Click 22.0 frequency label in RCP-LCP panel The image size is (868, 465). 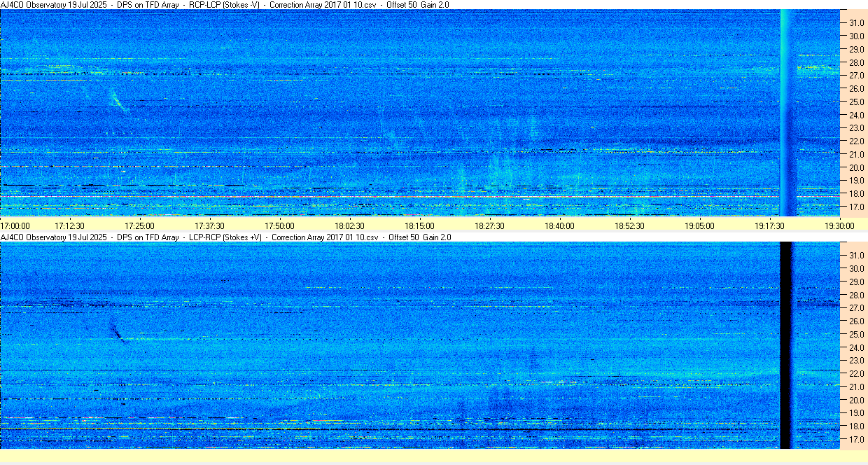857,142
